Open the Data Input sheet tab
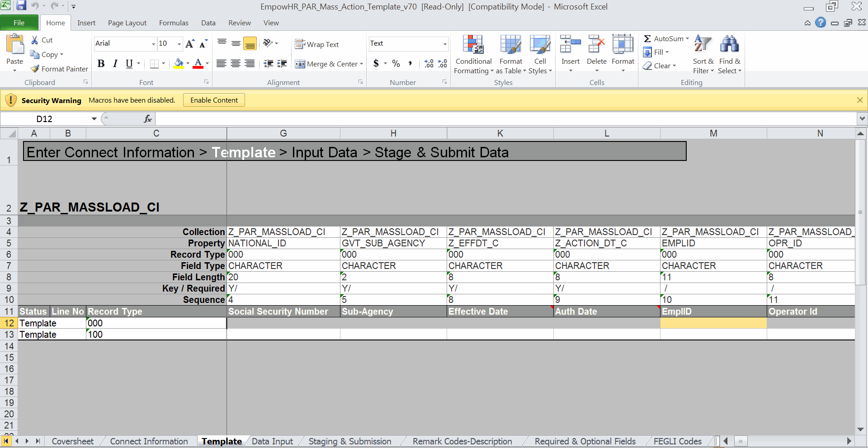The width and height of the screenshot is (868, 448). tap(272, 441)
